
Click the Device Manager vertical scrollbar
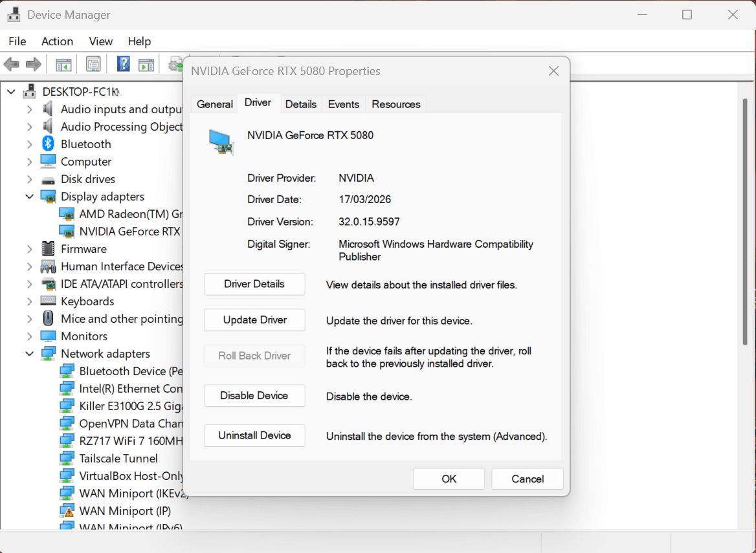tap(746, 222)
